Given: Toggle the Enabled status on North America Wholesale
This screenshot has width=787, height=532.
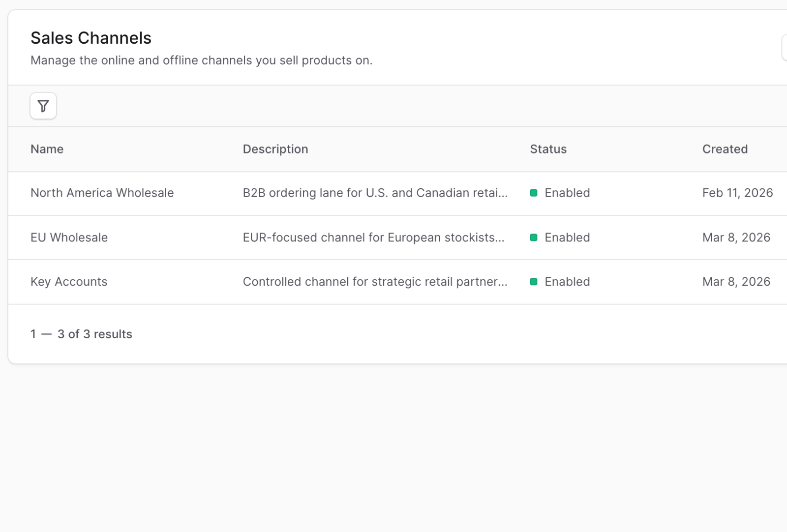Looking at the screenshot, I should (x=567, y=193).
